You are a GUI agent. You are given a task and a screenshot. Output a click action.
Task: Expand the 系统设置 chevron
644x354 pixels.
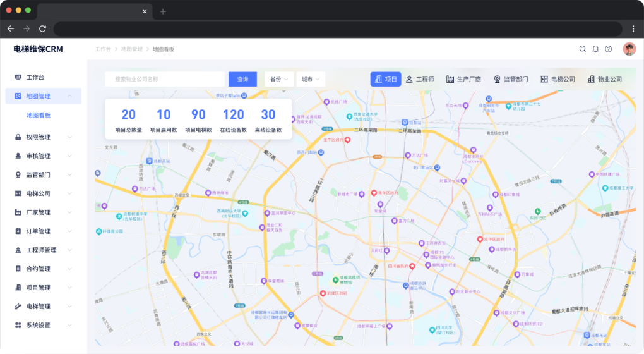point(69,325)
